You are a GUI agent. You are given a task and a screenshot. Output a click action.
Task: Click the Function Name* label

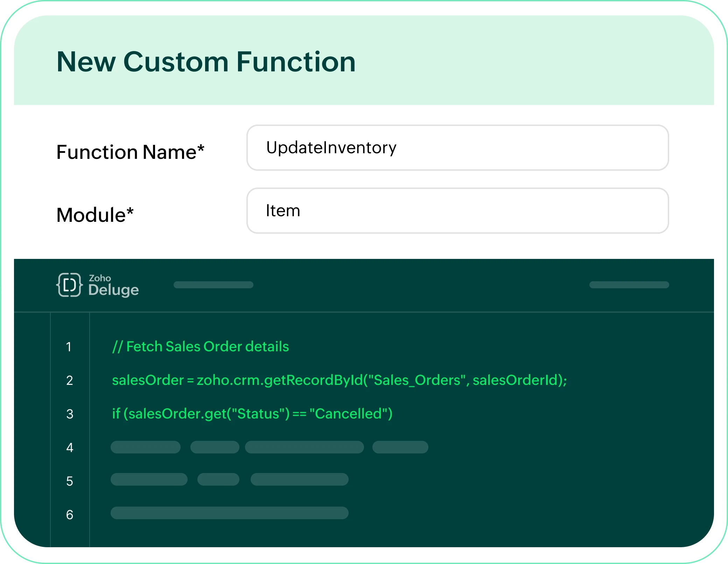pos(130,152)
